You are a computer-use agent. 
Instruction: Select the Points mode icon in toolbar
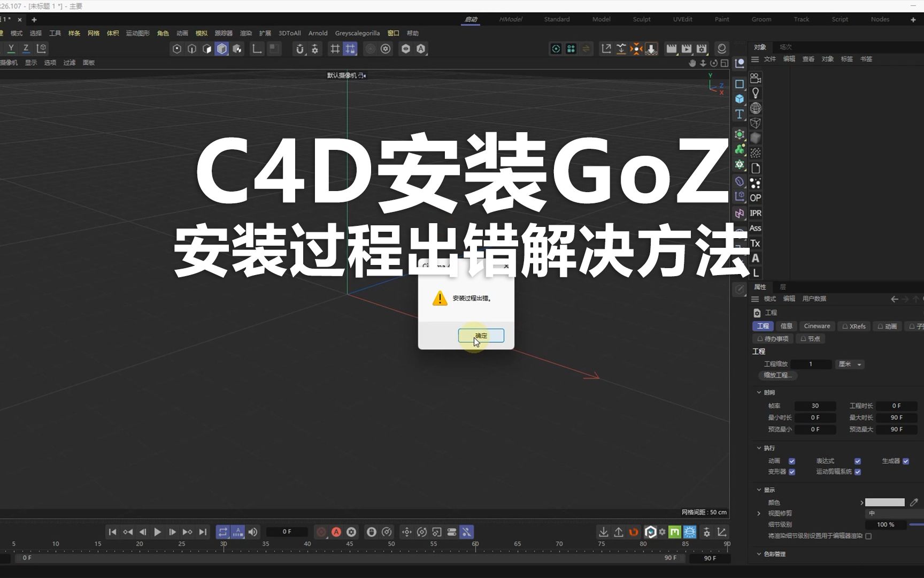(177, 49)
